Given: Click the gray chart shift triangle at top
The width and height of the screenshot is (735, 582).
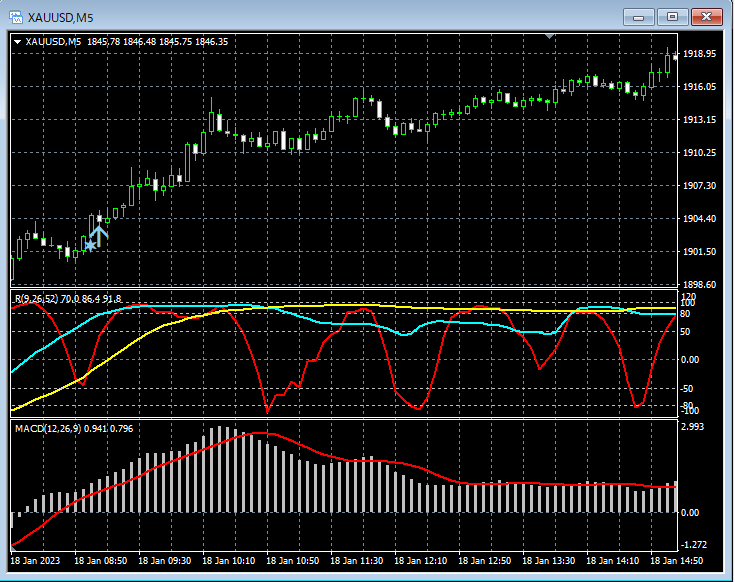Looking at the screenshot, I should (549, 37).
